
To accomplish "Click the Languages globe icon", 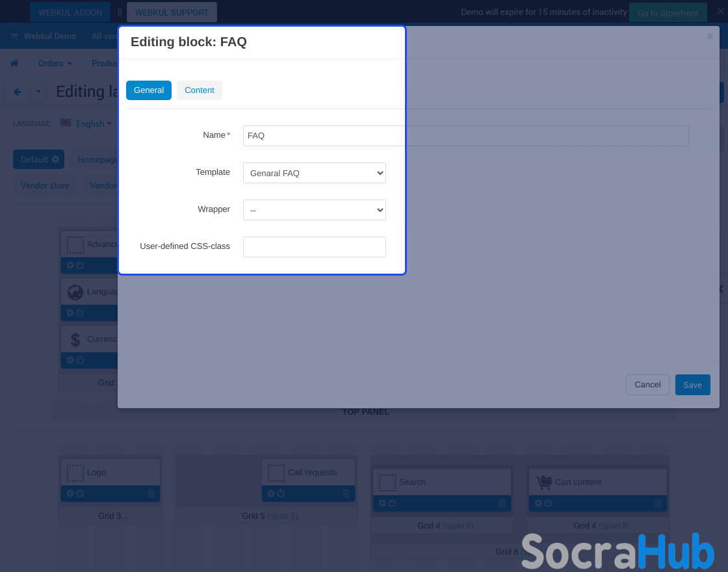I will point(75,292).
